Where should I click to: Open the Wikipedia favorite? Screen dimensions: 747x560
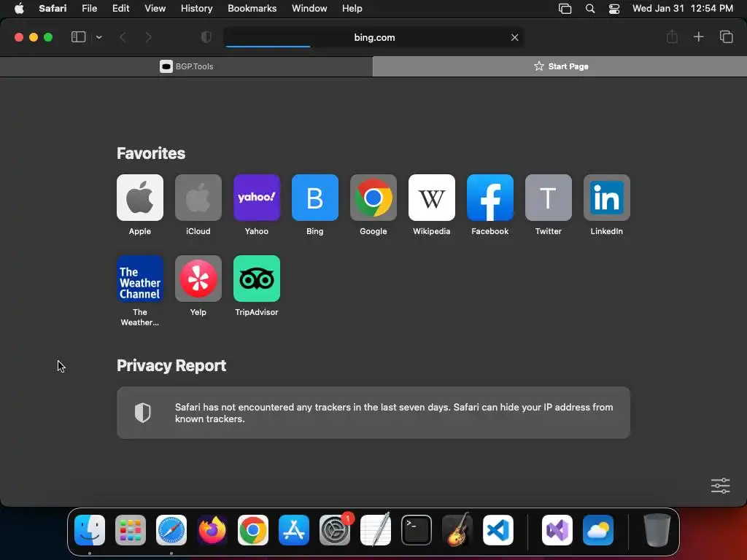pos(432,198)
